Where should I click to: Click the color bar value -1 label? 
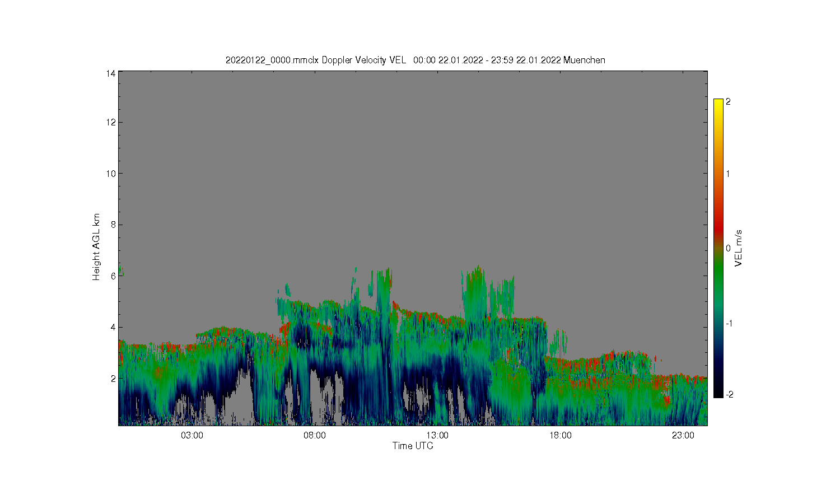(x=729, y=324)
